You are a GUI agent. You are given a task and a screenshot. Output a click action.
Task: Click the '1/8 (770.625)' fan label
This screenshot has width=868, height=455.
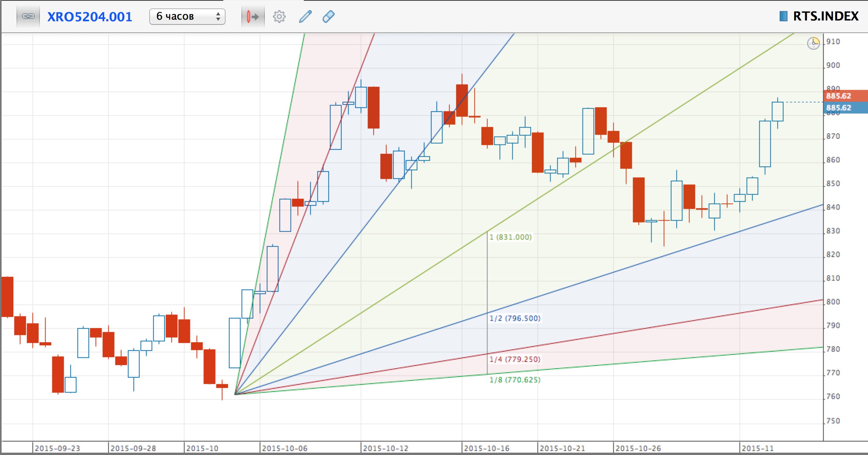click(x=515, y=380)
